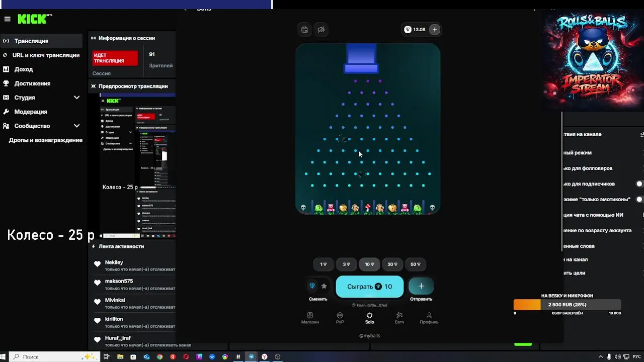Screen dimensions: 644x362
Task: Open the Трансляция sidebar section
Action: point(41,41)
